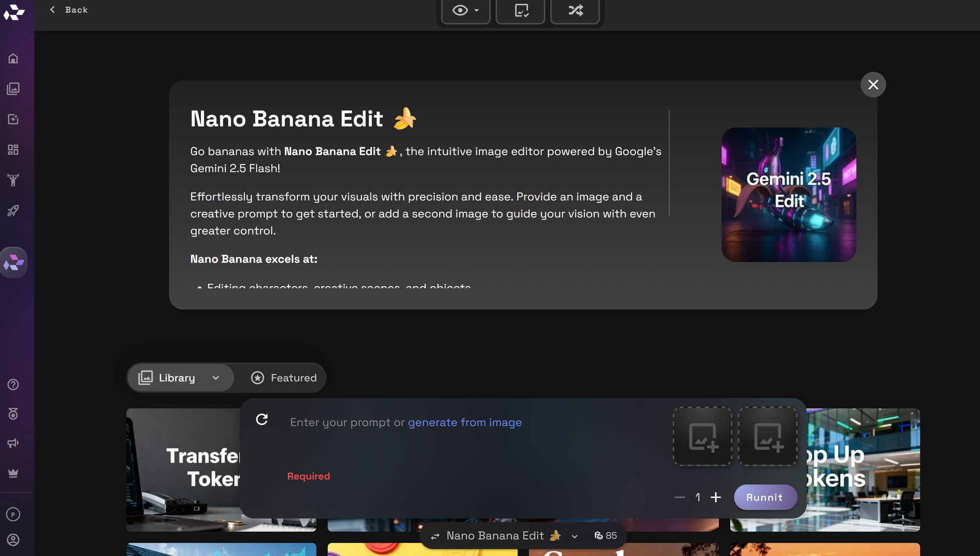Click the dashboard grid sidebar icon
Viewport: 980px width, 556px height.
[x=13, y=149]
